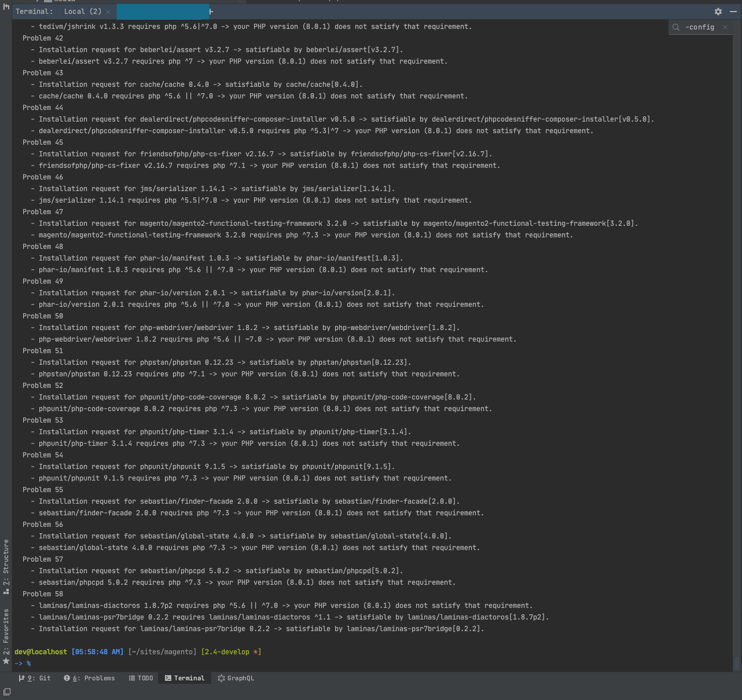This screenshot has height=700, width=742.
Task: Open the Favorites side panel
Action: pyautogui.click(x=6, y=636)
